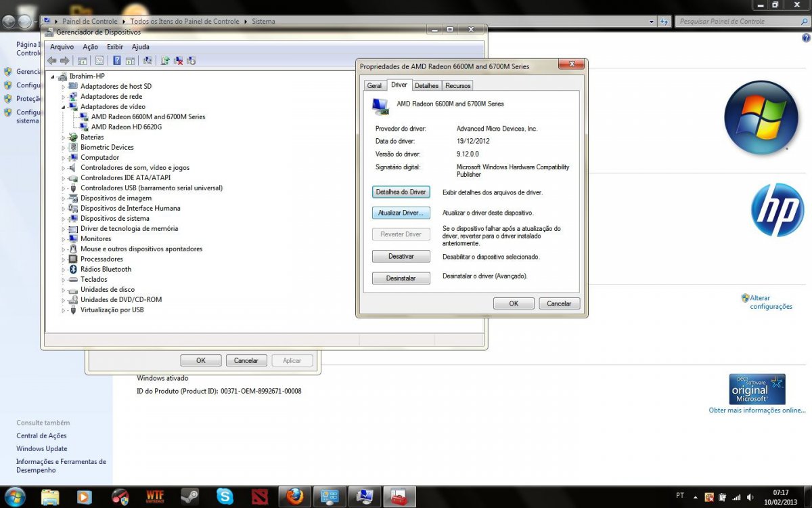Click the red toolbox taskbar icon
The width and height of the screenshot is (812, 508).
click(399, 496)
